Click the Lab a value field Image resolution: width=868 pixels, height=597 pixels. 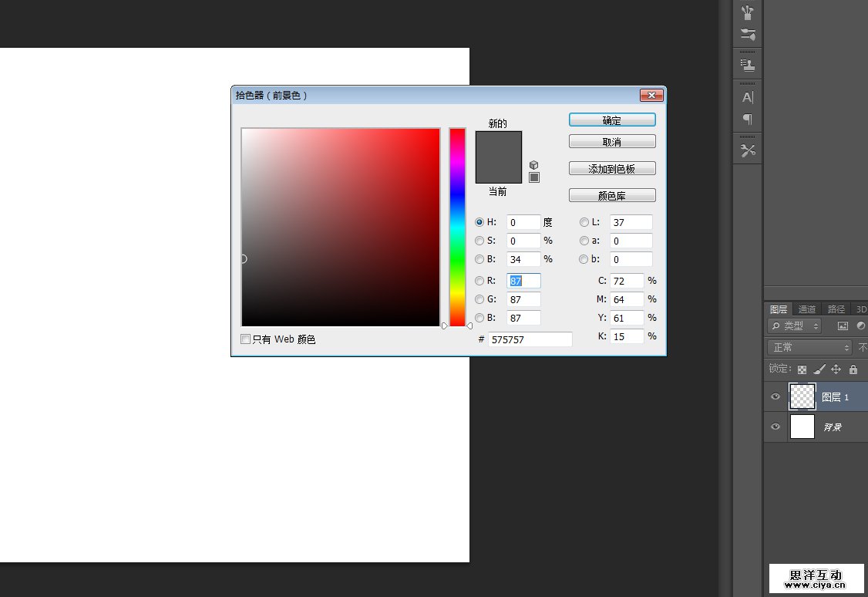tap(631, 241)
